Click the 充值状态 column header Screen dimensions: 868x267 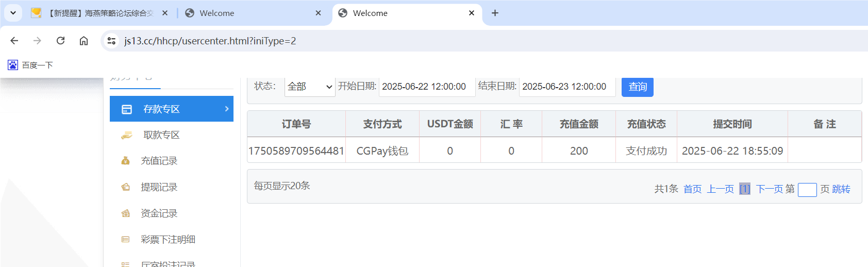646,124
